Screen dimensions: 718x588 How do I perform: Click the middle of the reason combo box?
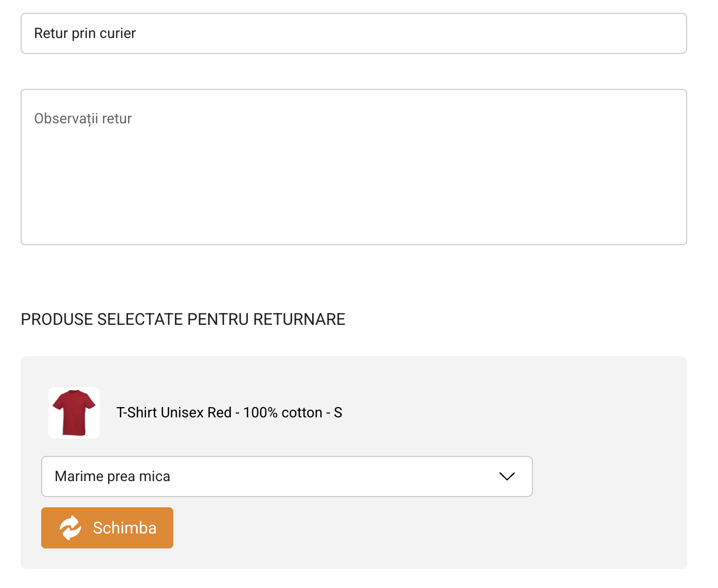[x=286, y=476]
